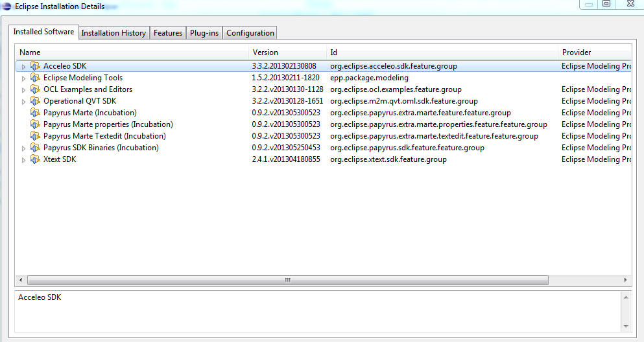
Task: Click the horizontal scrollbar thumb
Action: tap(287, 280)
